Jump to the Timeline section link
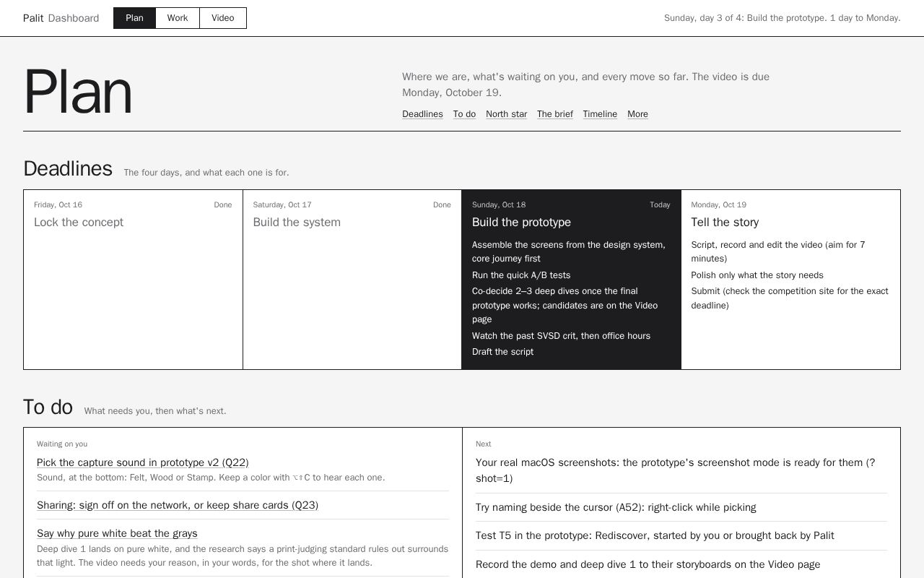The image size is (924, 578). (600, 114)
